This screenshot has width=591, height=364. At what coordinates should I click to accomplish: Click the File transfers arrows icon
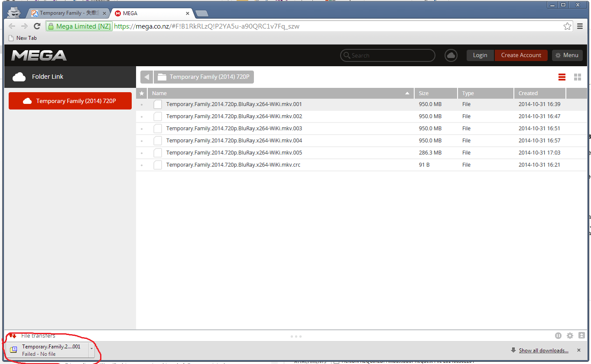pyautogui.click(x=13, y=336)
